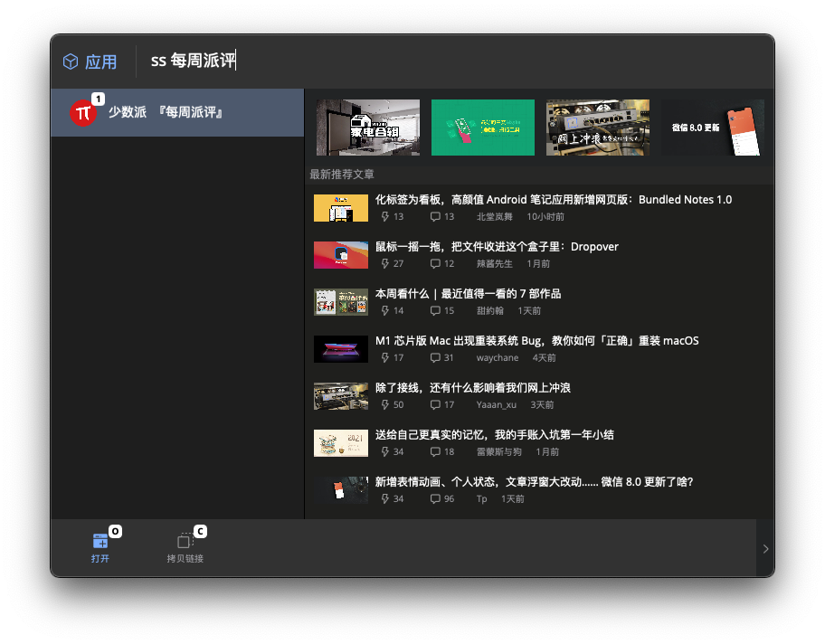The image size is (825, 644).
Task: Click the likes icon on M1 Mac article
Action: 385,357
